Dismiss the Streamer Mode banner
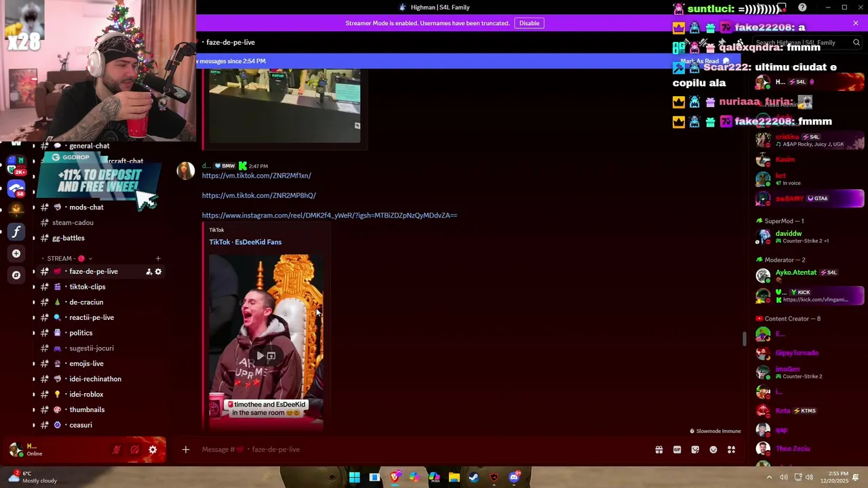 [856, 23]
